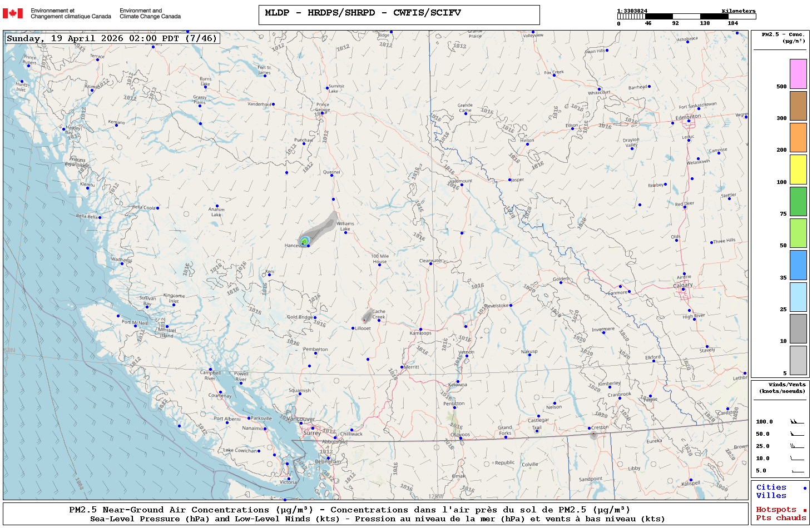The image size is (812, 528).
Task: Click the kilometers scale bar
Action: tap(686, 17)
